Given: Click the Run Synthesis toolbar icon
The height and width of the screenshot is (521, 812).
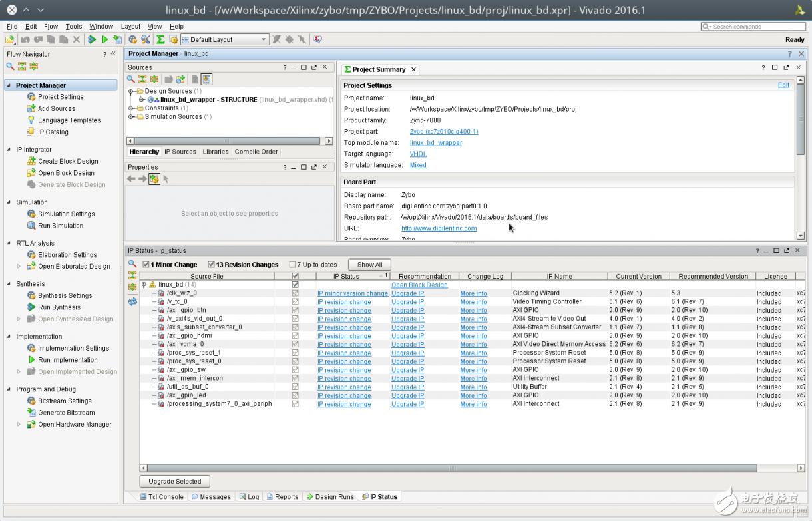Looking at the screenshot, I should point(92,40).
